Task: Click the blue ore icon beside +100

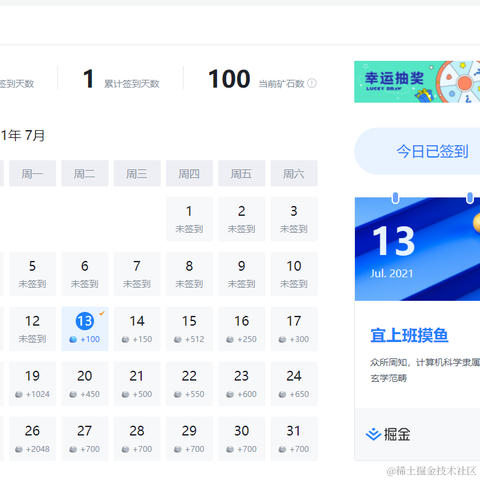Action: pos(73,339)
